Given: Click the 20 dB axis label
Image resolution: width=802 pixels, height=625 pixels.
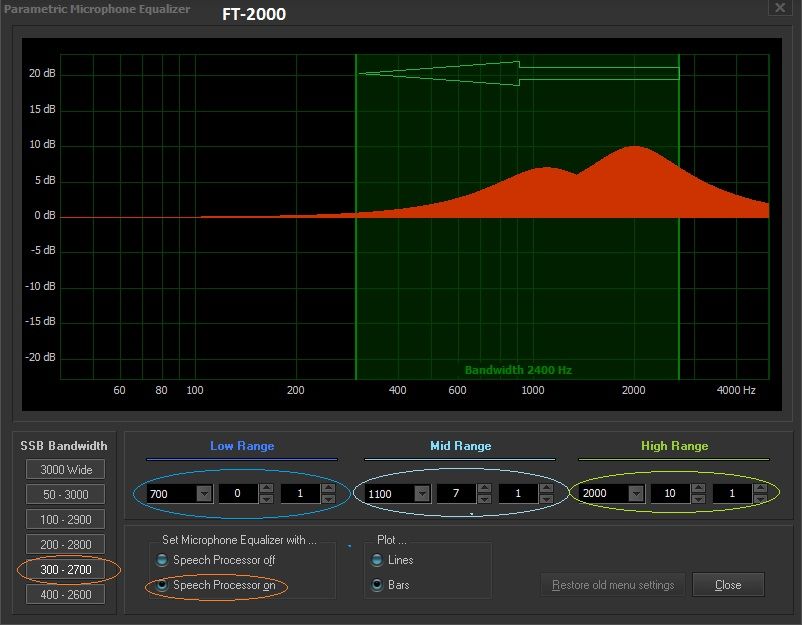Looking at the screenshot, I should point(42,74).
